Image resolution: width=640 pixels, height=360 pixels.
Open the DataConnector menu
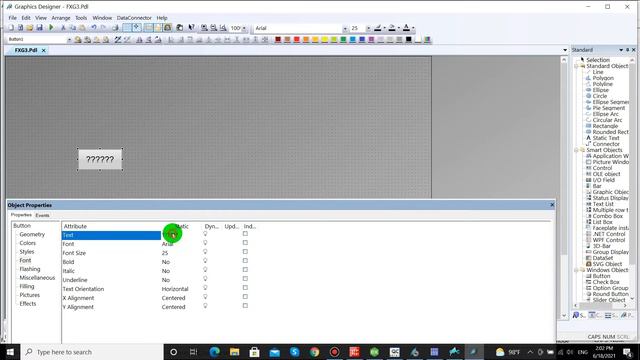pyautogui.click(x=134, y=18)
